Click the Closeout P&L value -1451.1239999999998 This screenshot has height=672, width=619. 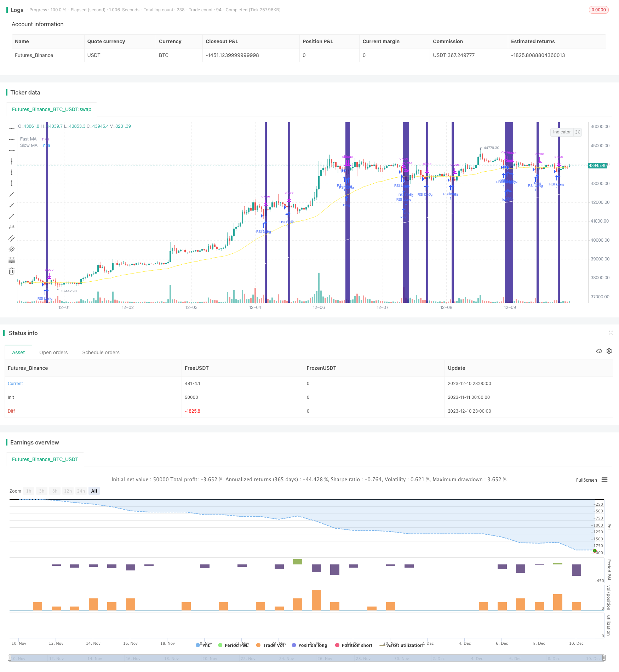tap(232, 55)
